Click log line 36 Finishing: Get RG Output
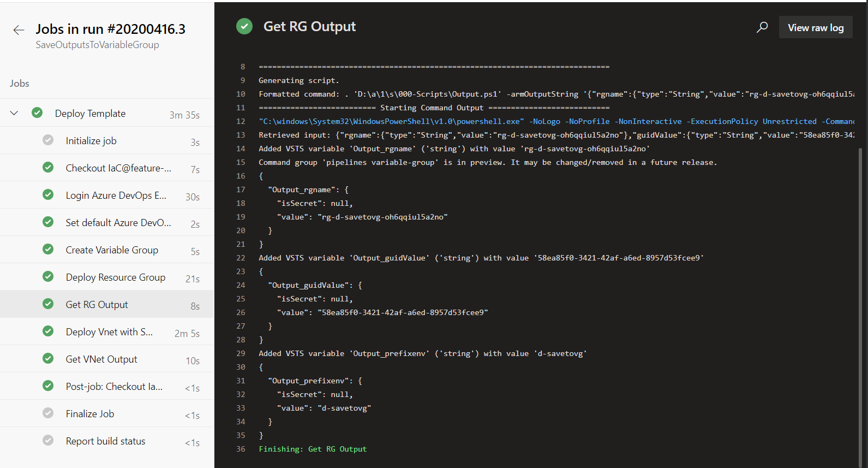868x468 pixels. 313,449
